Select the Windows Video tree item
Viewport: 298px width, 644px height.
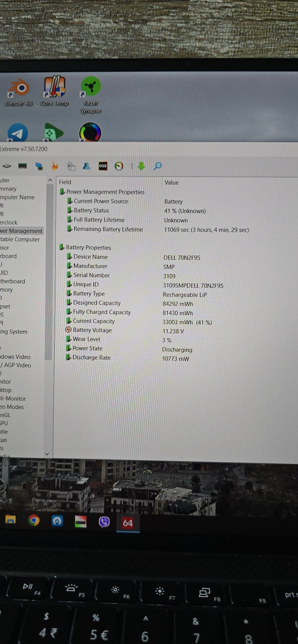click(x=15, y=357)
